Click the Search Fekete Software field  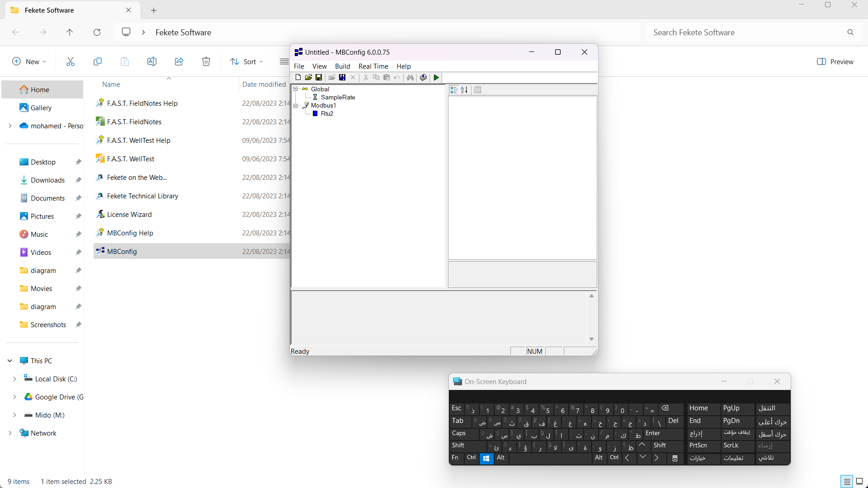[x=746, y=33]
